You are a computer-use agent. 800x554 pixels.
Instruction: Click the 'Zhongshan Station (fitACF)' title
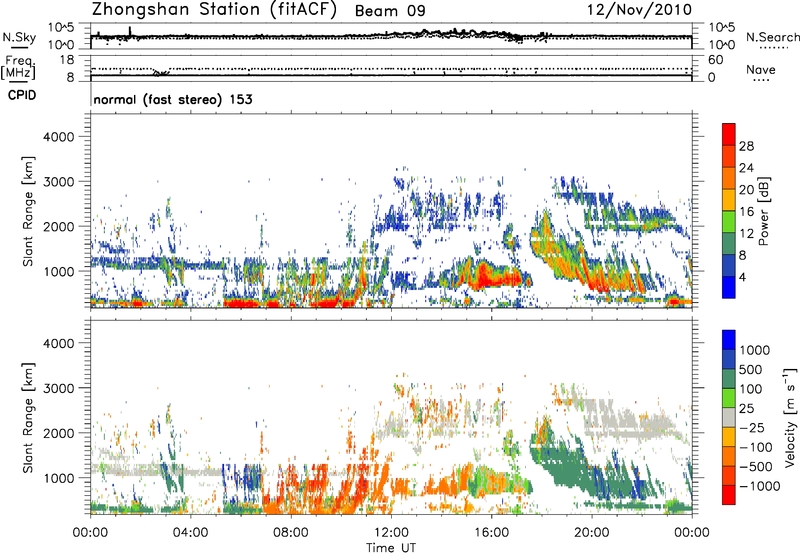pyautogui.click(x=214, y=9)
